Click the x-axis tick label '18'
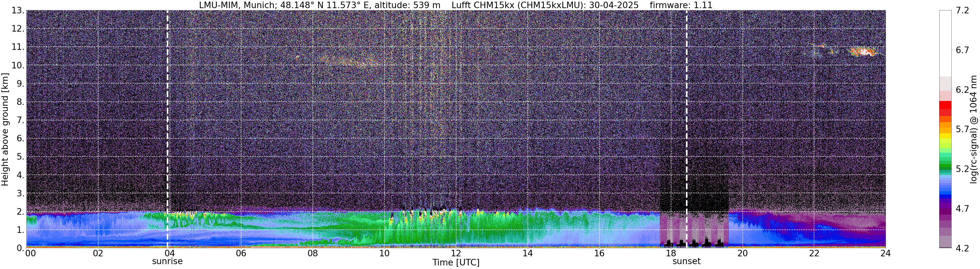 pyautogui.click(x=671, y=253)
